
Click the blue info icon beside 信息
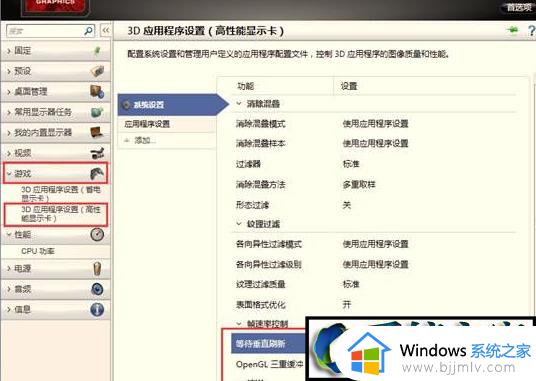pyautogui.click(x=97, y=310)
